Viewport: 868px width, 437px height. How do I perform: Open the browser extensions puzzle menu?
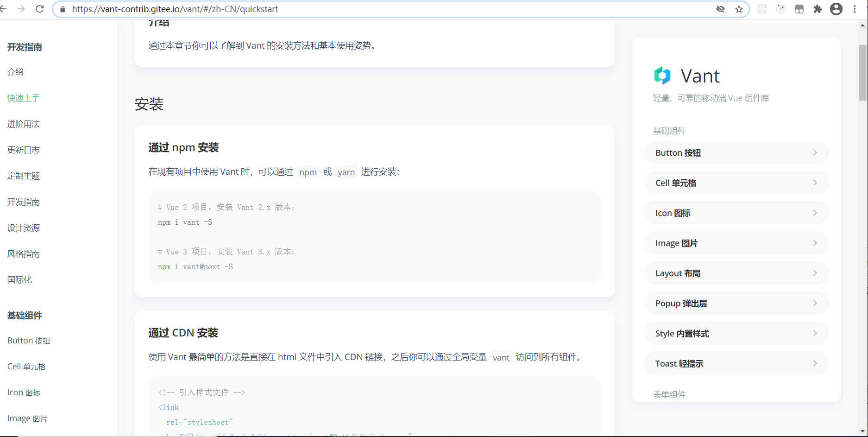818,9
